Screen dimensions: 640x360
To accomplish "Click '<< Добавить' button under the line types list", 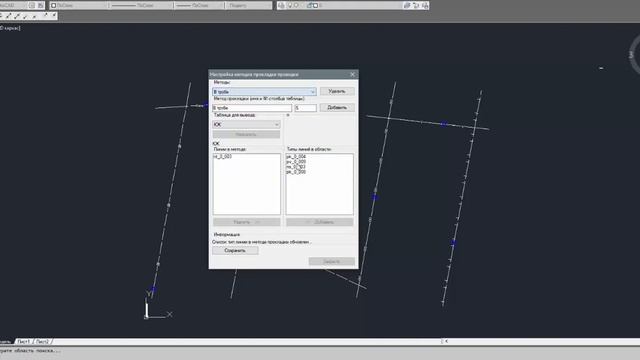I will coord(320,222).
